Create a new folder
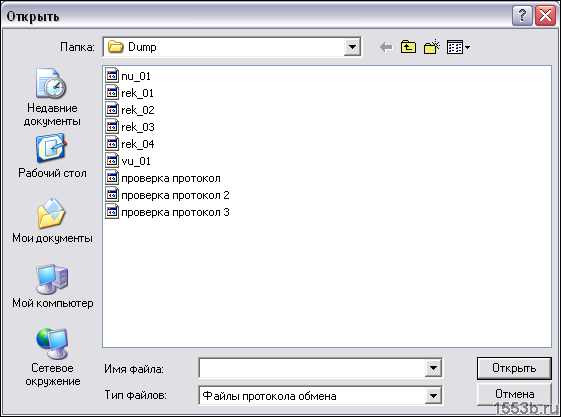The height and width of the screenshot is (417, 561). point(432,47)
